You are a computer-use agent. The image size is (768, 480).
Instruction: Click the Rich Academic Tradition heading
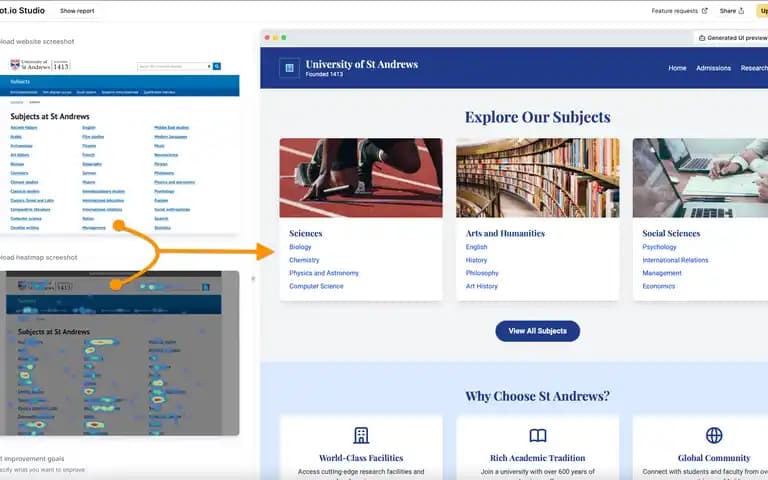point(537,458)
